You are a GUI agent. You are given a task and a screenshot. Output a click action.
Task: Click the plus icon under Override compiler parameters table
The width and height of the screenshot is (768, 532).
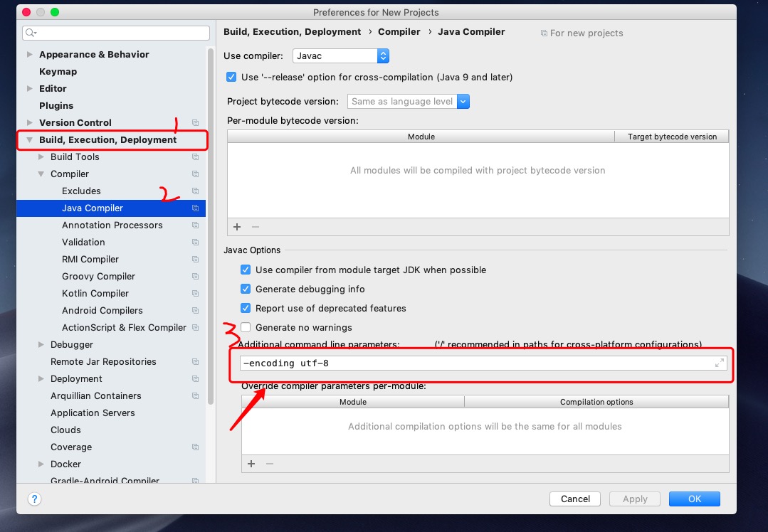pyautogui.click(x=251, y=464)
